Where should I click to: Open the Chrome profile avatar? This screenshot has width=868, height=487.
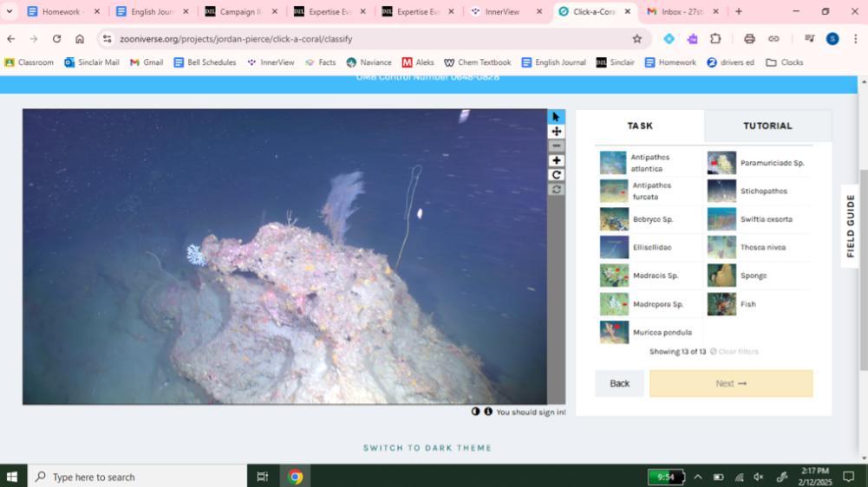coord(832,39)
